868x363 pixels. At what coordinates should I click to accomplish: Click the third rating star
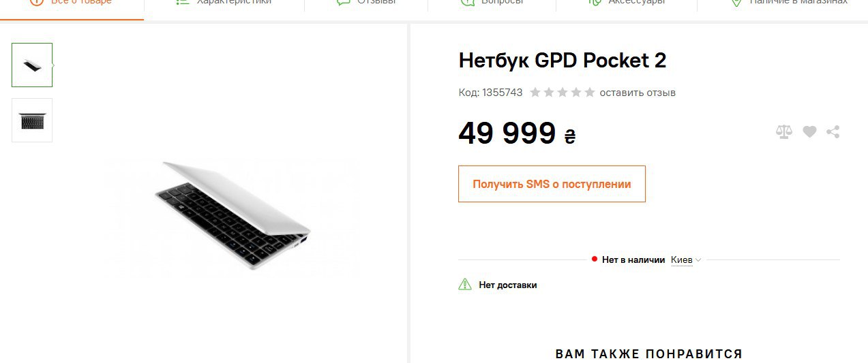point(563,92)
